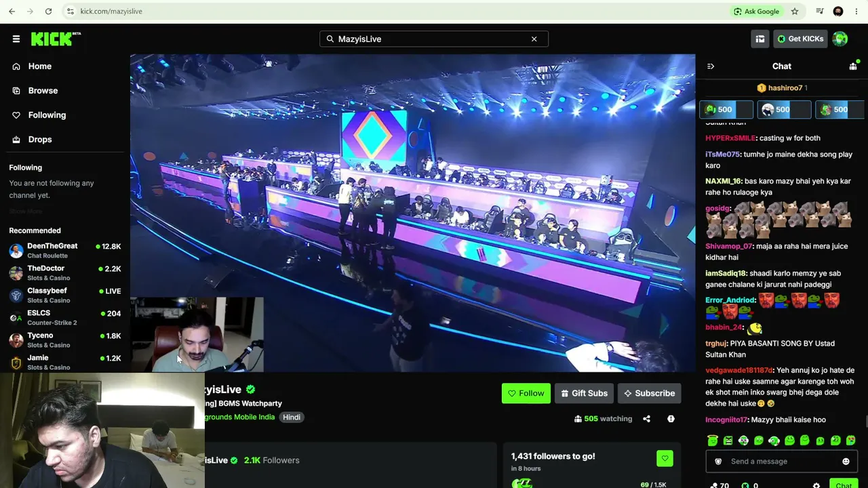
Task: Open the Chrome three-dot menu
Action: (x=856, y=11)
